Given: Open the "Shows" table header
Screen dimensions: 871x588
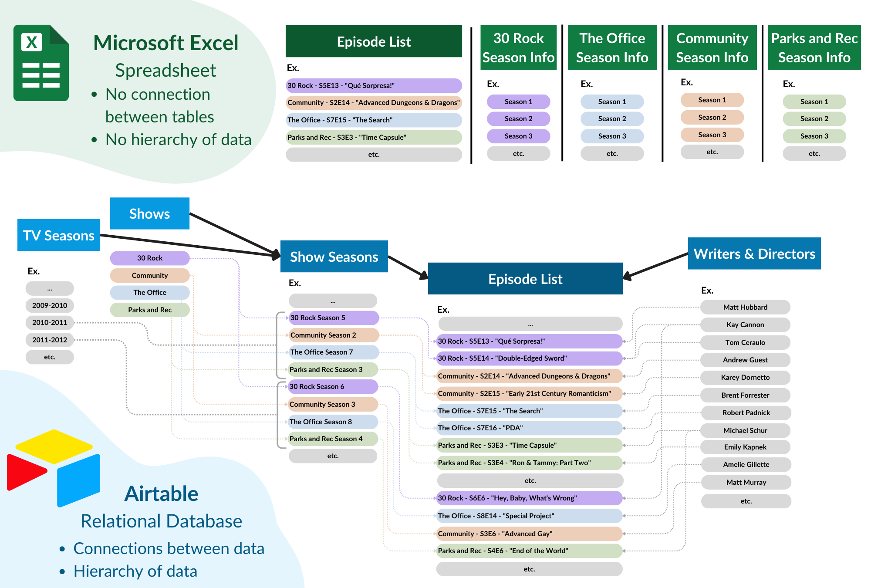Looking at the screenshot, I should (149, 213).
